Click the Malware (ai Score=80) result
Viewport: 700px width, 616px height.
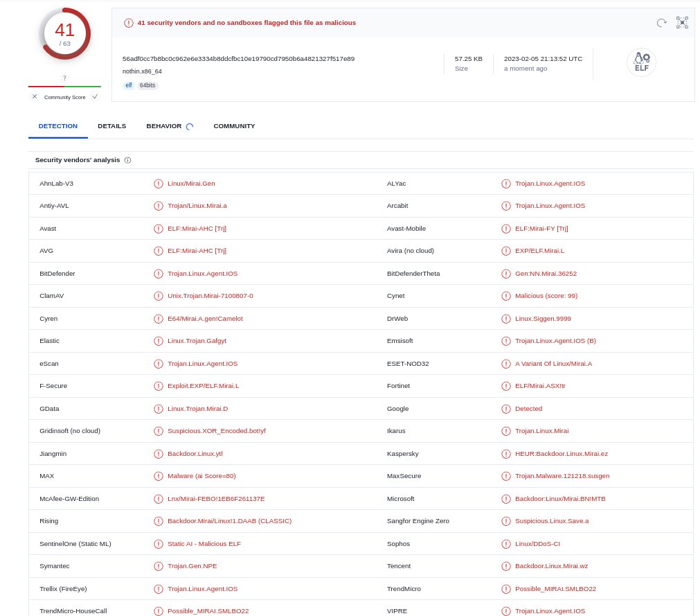(x=201, y=476)
